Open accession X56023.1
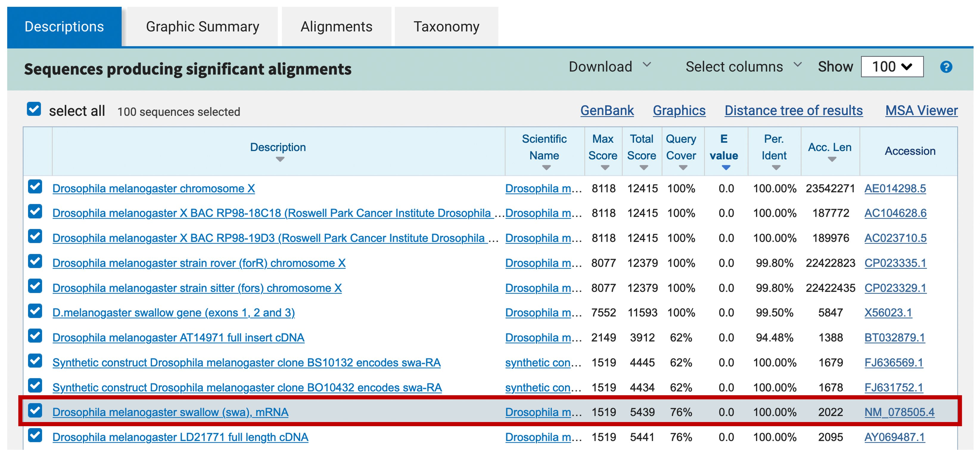Screen dimensions: 980x450 888,313
